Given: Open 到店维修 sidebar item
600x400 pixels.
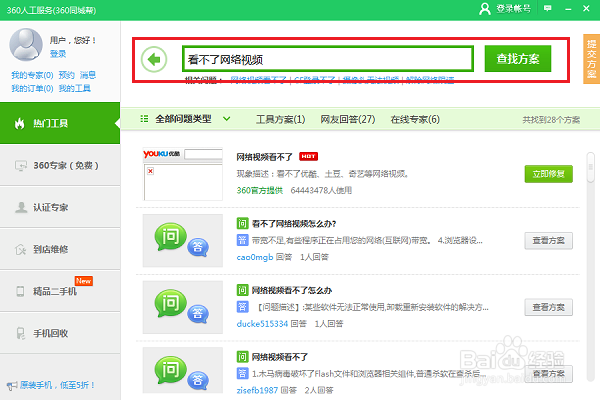Looking at the screenshot, I should (x=60, y=249).
